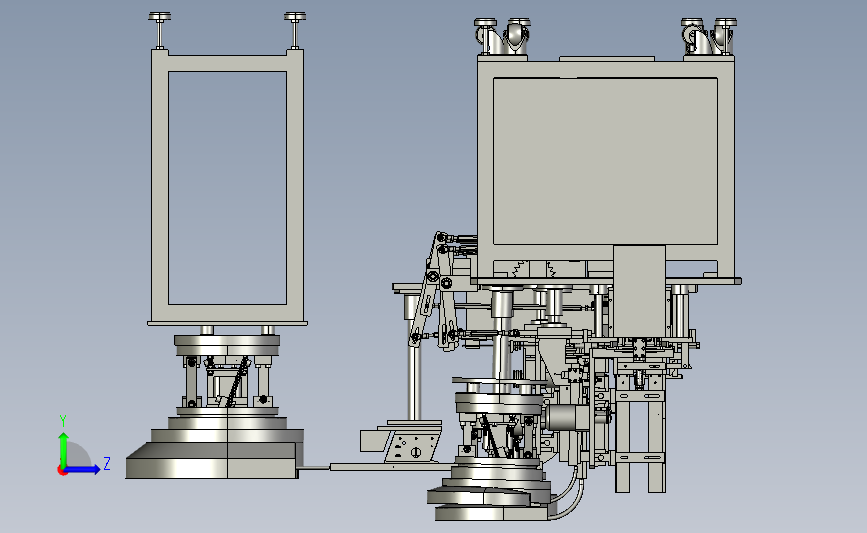Viewport: 867px width, 533px height.
Task: Select the tall empty rectangular frame
Action: point(227,187)
